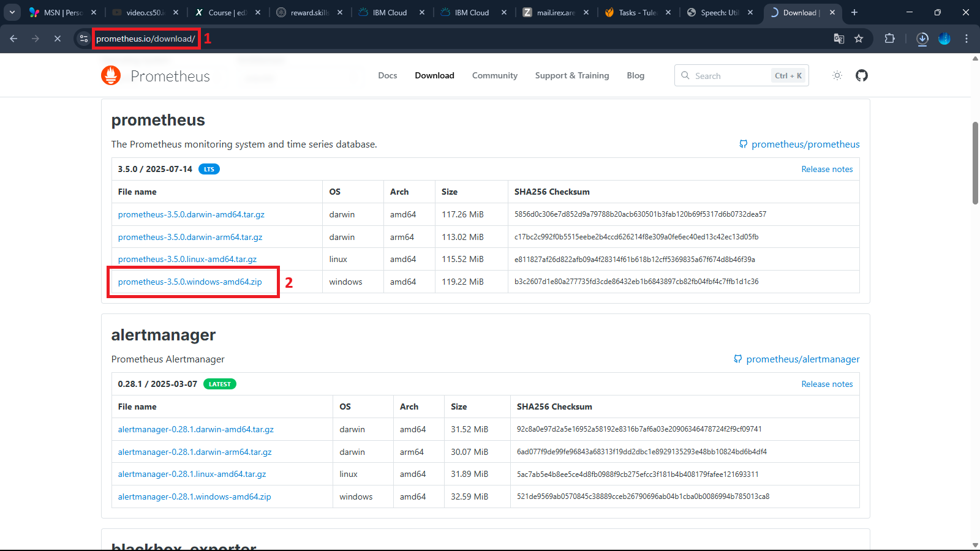Click the browser profile avatar icon

[944, 39]
